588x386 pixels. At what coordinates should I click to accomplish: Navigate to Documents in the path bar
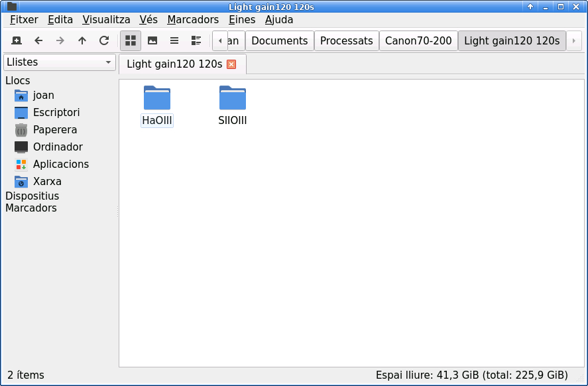[x=279, y=41]
